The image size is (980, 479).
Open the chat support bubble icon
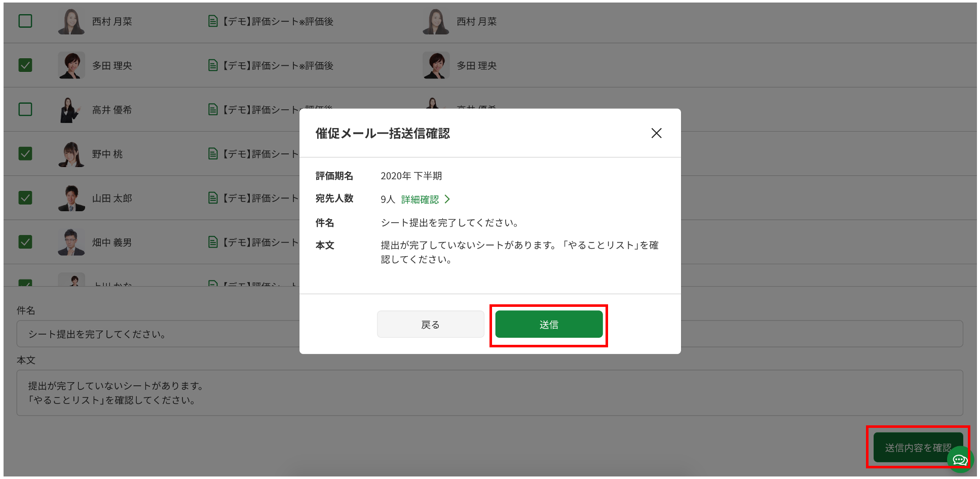click(960, 460)
